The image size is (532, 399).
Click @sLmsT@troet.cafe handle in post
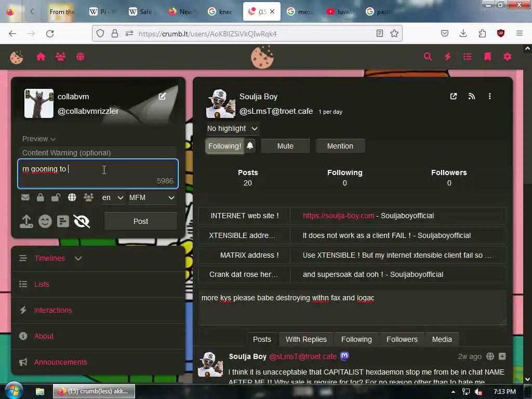tap(303, 356)
